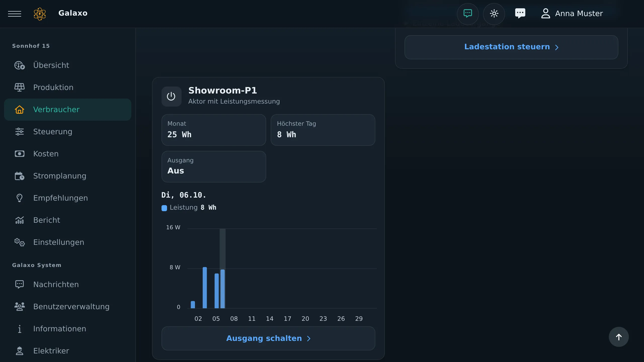Open the white speech bubble icon
Image resolution: width=644 pixels, height=362 pixels.
[x=520, y=13]
